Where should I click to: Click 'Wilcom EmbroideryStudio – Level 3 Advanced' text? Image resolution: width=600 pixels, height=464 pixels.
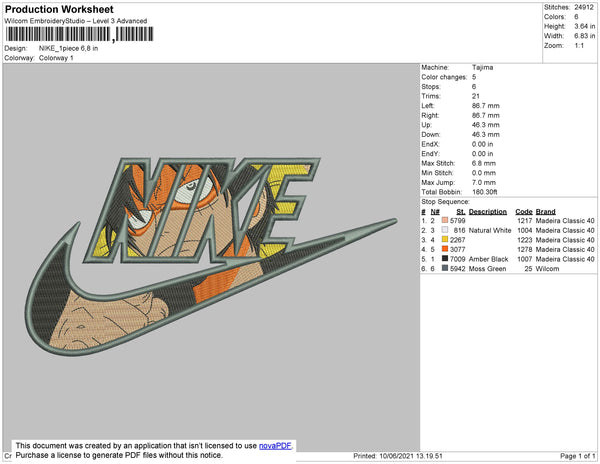pyautogui.click(x=76, y=21)
